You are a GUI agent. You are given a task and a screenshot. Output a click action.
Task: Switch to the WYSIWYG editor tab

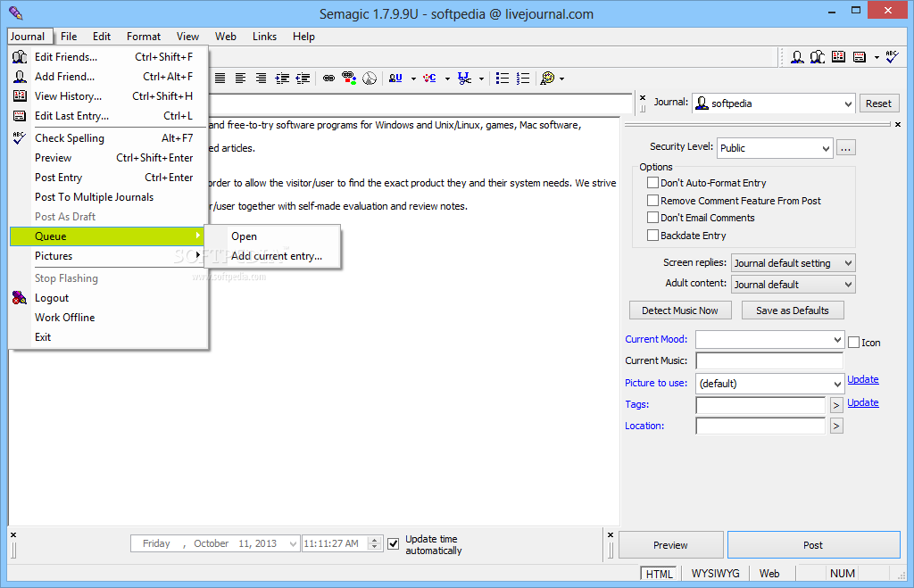click(715, 574)
